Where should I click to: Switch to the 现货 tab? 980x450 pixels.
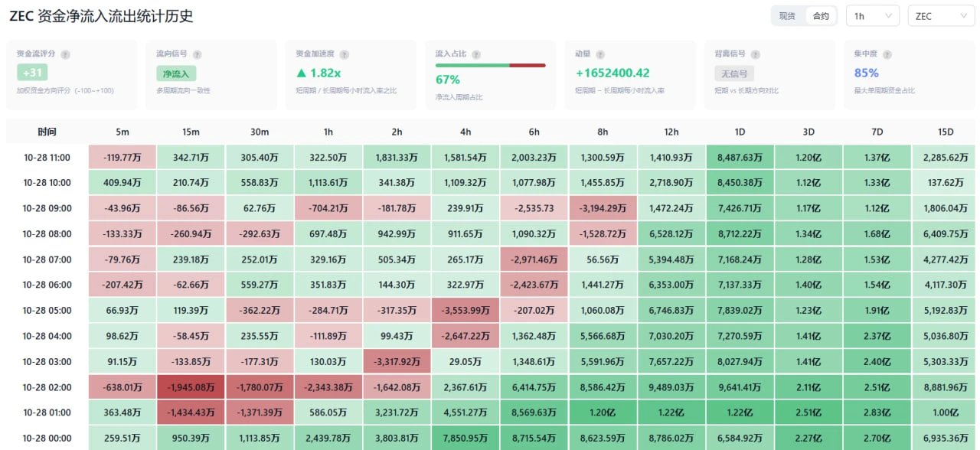click(787, 16)
